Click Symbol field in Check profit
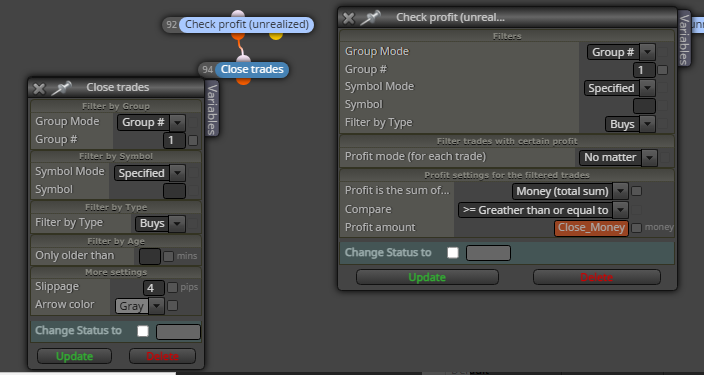This screenshot has height=375, width=704. tap(644, 106)
